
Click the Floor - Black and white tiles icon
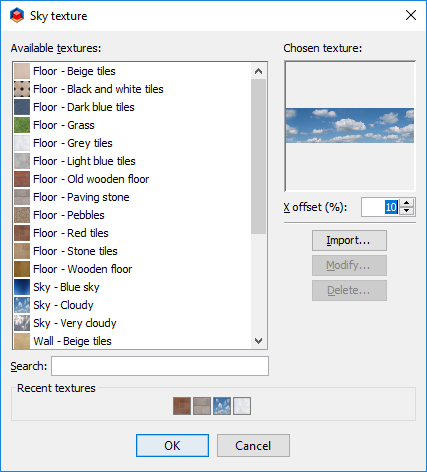click(22, 89)
